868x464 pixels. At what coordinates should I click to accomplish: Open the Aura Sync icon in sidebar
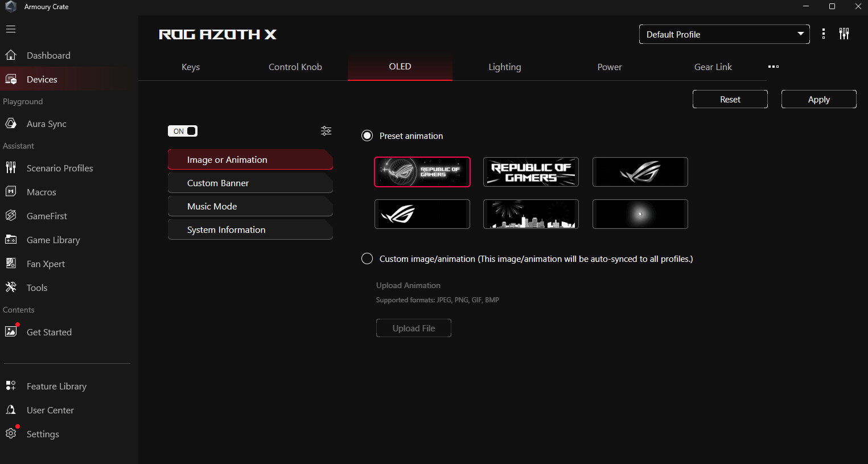pyautogui.click(x=11, y=124)
